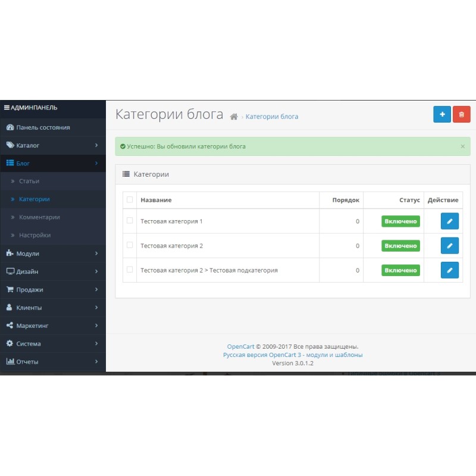The height and width of the screenshot is (476, 476).
Task: Sort table by Название column header
Action: coord(156,200)
